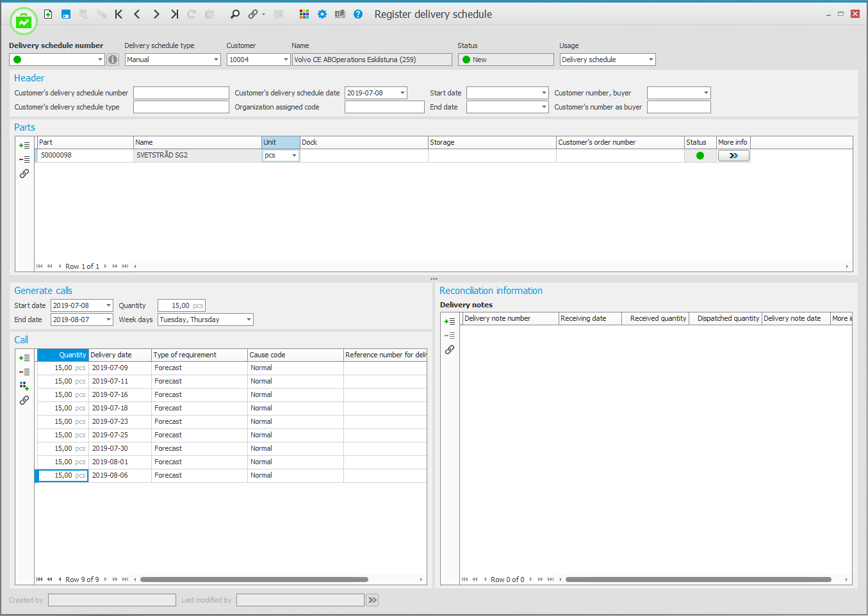Viewport: 868px width, 616px height.
Task: Open the Week days dropdown
Action: point(249,320)
